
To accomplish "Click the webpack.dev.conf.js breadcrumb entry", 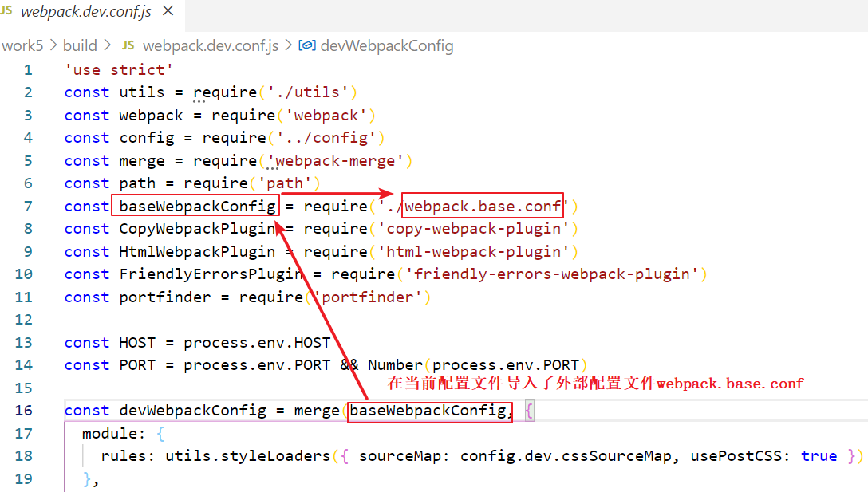I will [x=211, y=46].
